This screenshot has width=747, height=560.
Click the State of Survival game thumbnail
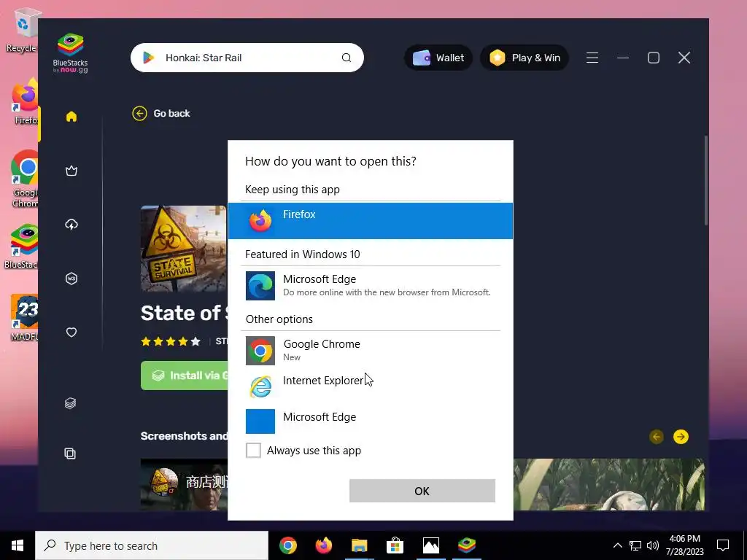tap(184, 249)
